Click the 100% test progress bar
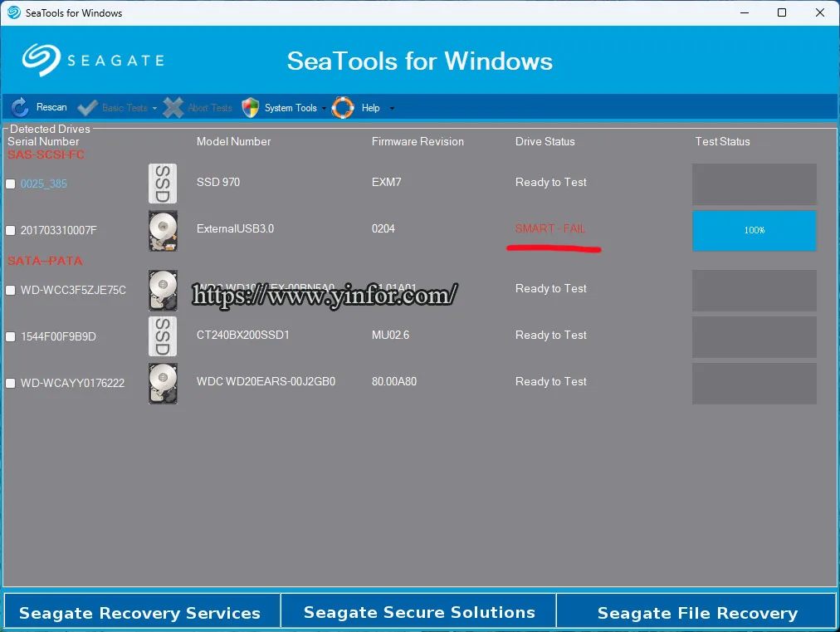This screenshot has height=632, width=840. (755, 231)
